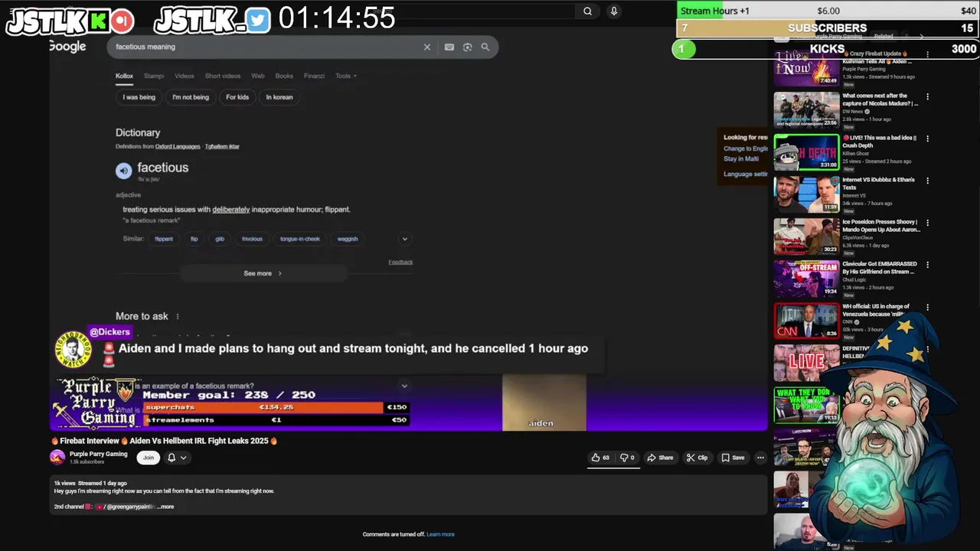
Task: Open the Ice Poseidon Presses Shoovy thumbnail
Action: click(x=806, y=236)
